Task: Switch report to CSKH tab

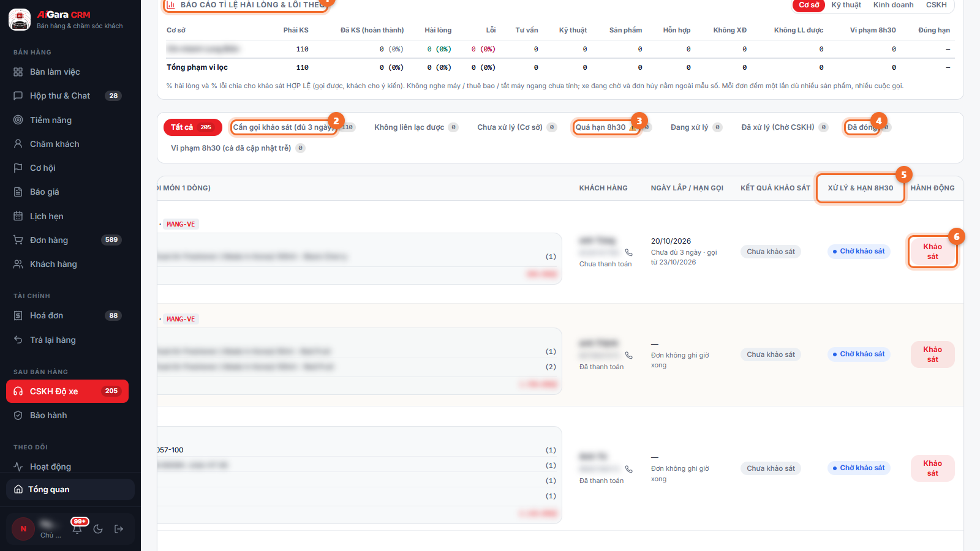Action: click(936, 5)
